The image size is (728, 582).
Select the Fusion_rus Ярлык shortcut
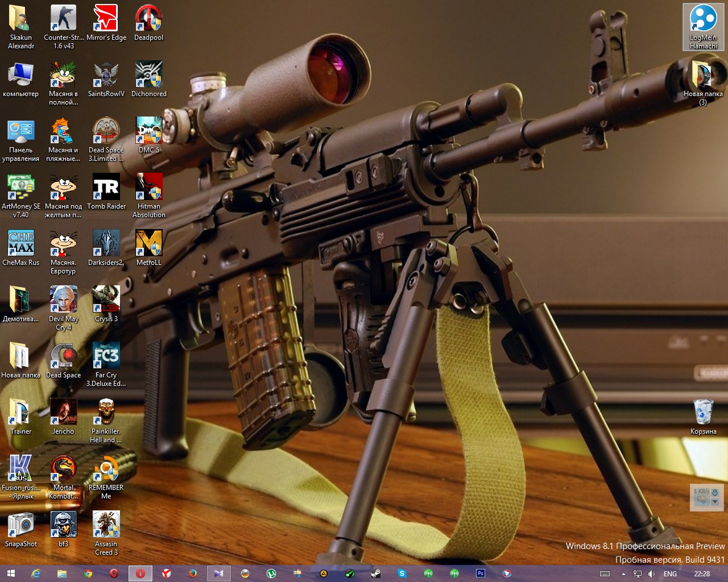tap(21, 477)
